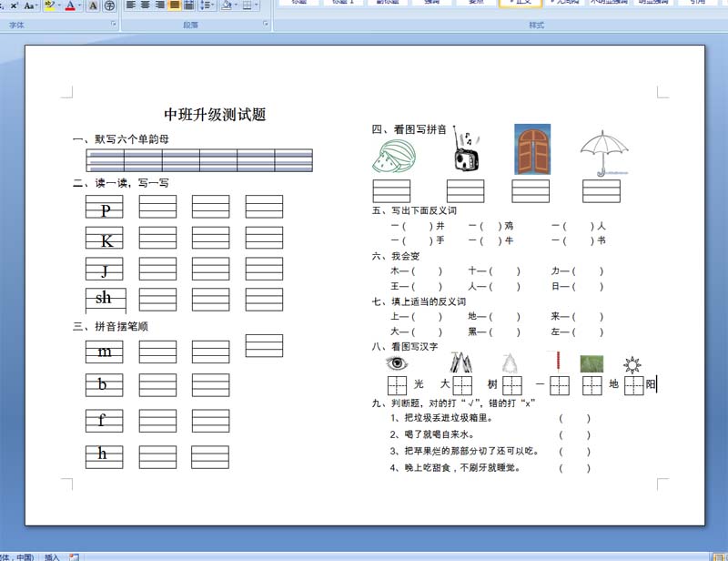Click the insert mode (插入) status bar indicator

tap(52, 556)
